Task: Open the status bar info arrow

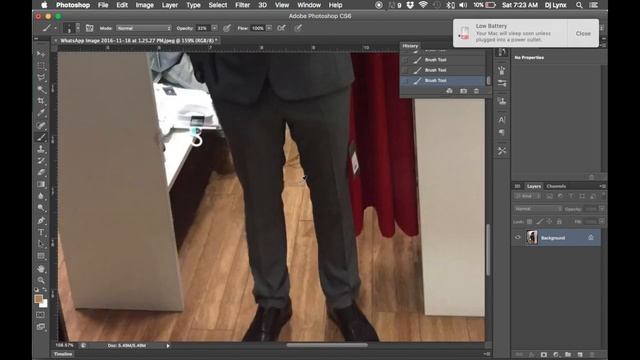Action: point(168,346)
